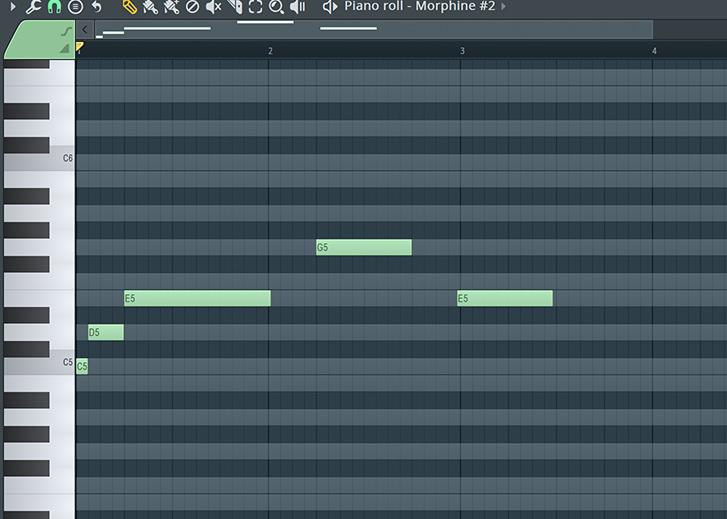Toggle the magnet snap-to-grid icon
The image size is (727, 519).
coord(54,7)
